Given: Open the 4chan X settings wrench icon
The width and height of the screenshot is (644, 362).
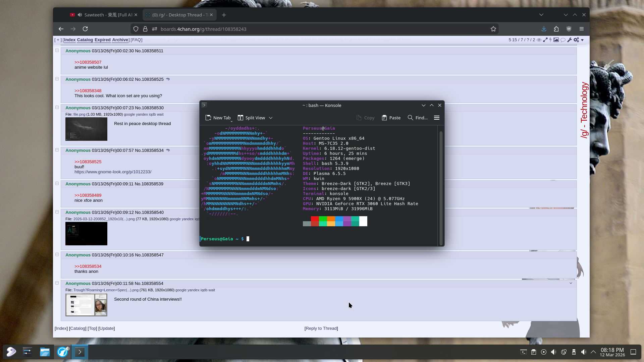Looking at the screenshot, I should point(570,40).
